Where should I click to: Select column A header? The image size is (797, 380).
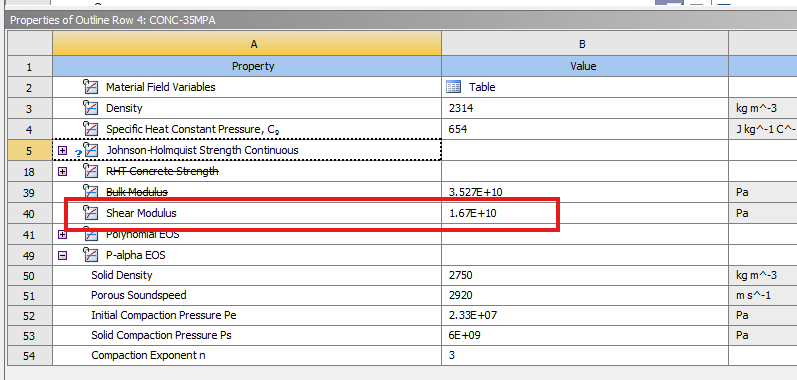coord(247,44)
